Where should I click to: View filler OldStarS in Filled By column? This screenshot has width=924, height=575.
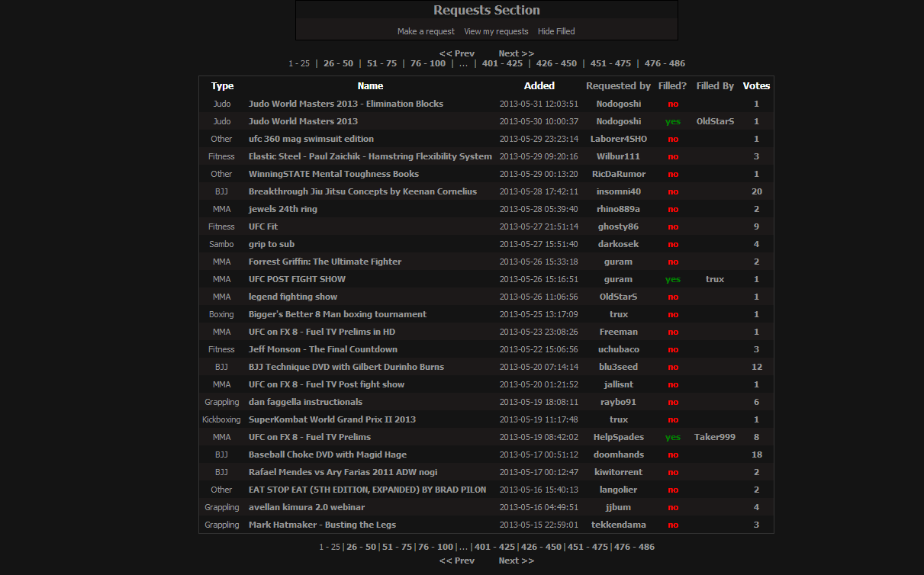tap(715, 121)
